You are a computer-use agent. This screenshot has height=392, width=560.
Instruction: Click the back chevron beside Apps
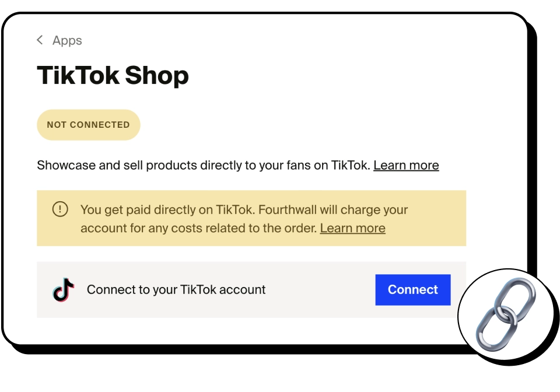40,40
